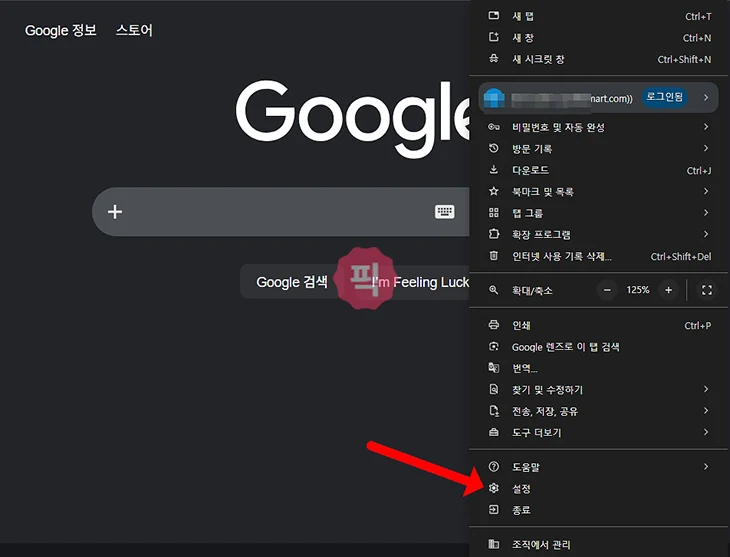
Task: Click the plus icon in search box
Action: (115, 212)
